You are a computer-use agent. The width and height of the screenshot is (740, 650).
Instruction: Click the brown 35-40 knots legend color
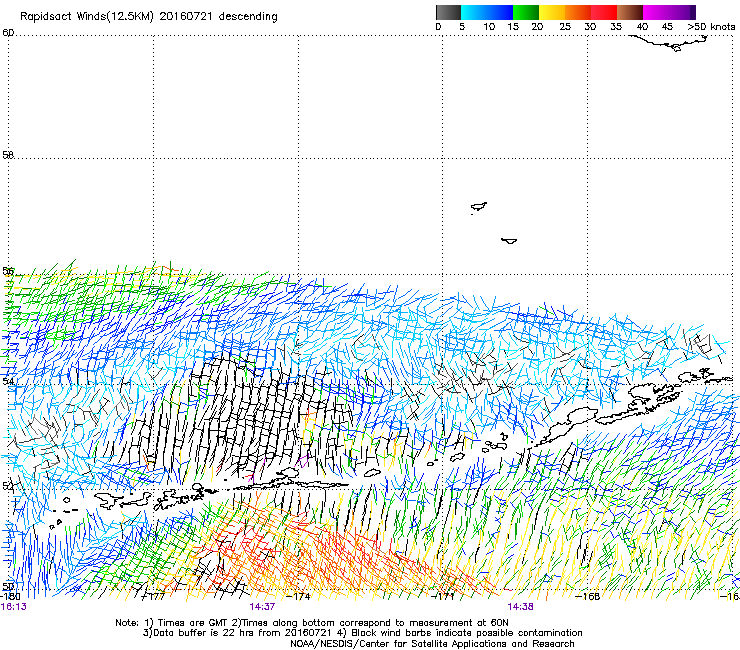coord(630,12)
